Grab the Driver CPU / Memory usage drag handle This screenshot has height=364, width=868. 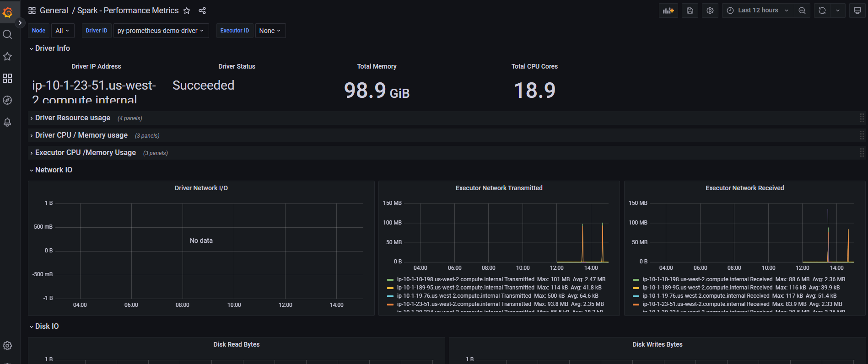862,135
